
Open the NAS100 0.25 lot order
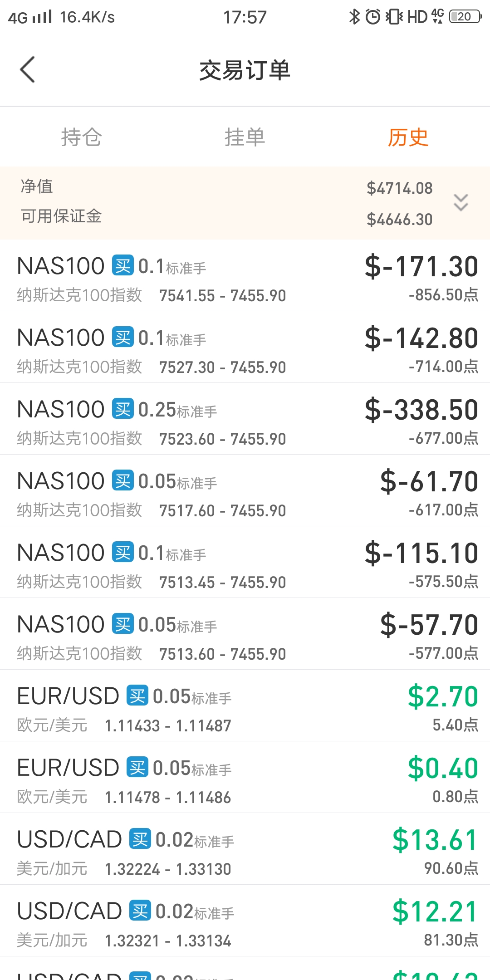coord(245,419)
